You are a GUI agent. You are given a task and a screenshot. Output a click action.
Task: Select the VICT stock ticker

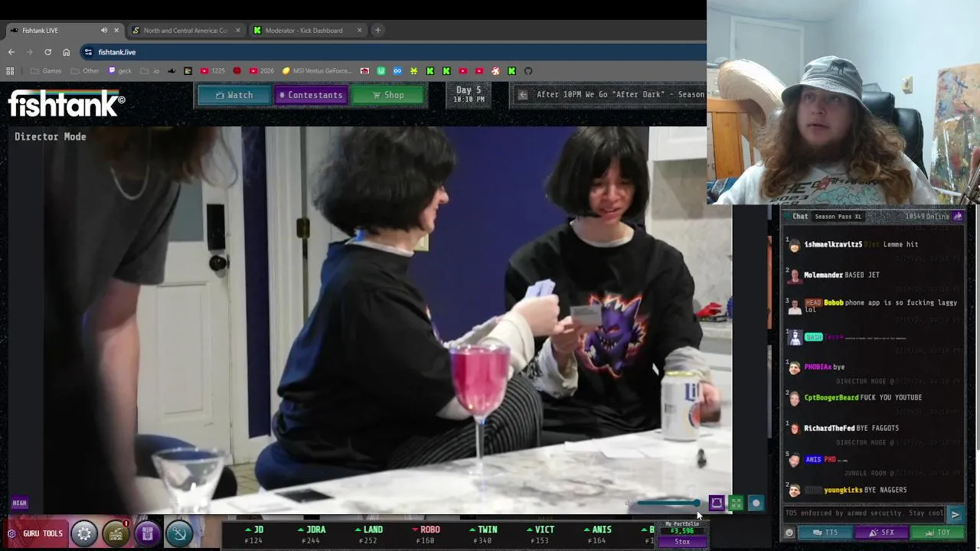(x=540, y=535)
